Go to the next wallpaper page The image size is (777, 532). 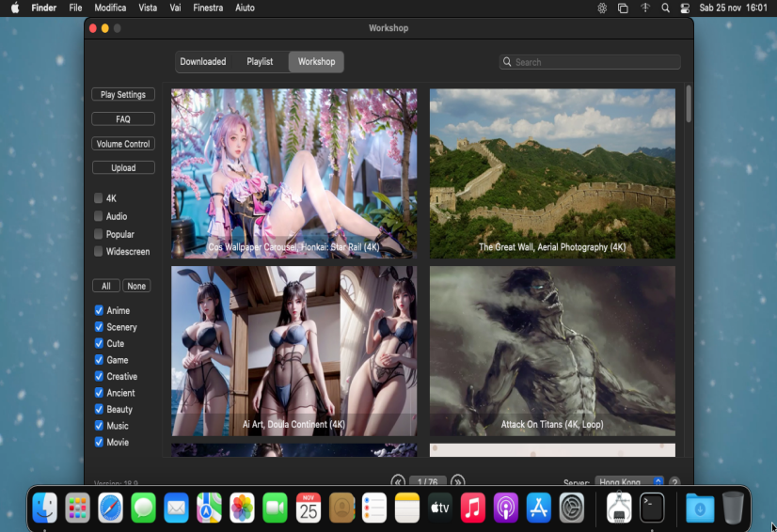click(457, 481)
